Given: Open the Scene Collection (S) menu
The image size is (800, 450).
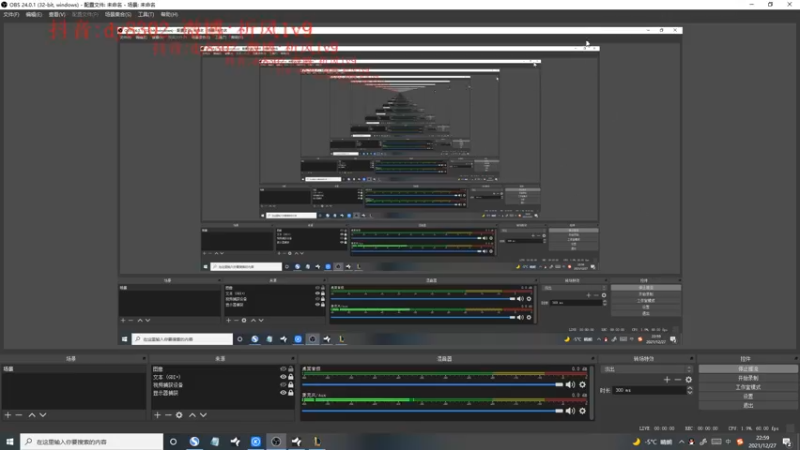Looking at the screenshot, I should (x=118, y=15).
